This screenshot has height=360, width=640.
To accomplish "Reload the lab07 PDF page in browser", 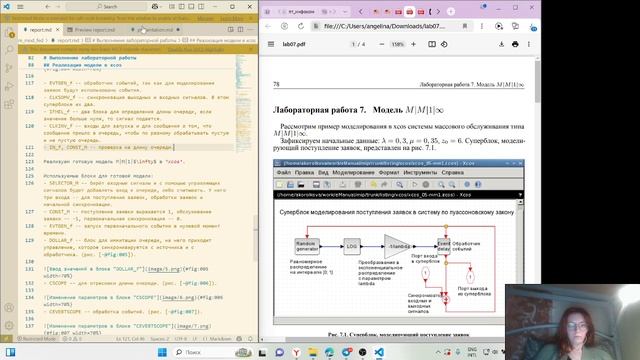I will [x=301, y=26].
